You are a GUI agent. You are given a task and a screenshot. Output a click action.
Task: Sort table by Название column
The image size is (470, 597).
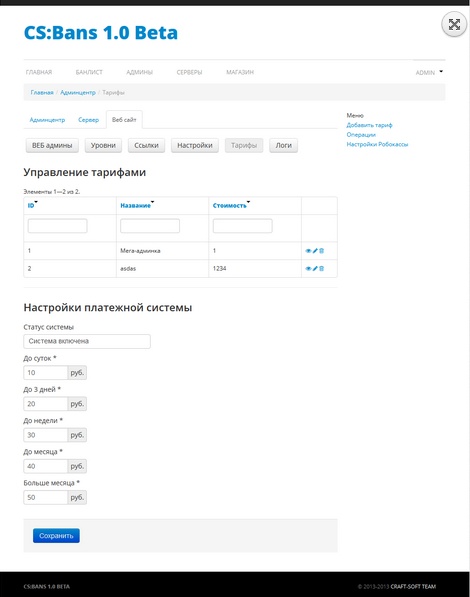click(x=136, y=206)
